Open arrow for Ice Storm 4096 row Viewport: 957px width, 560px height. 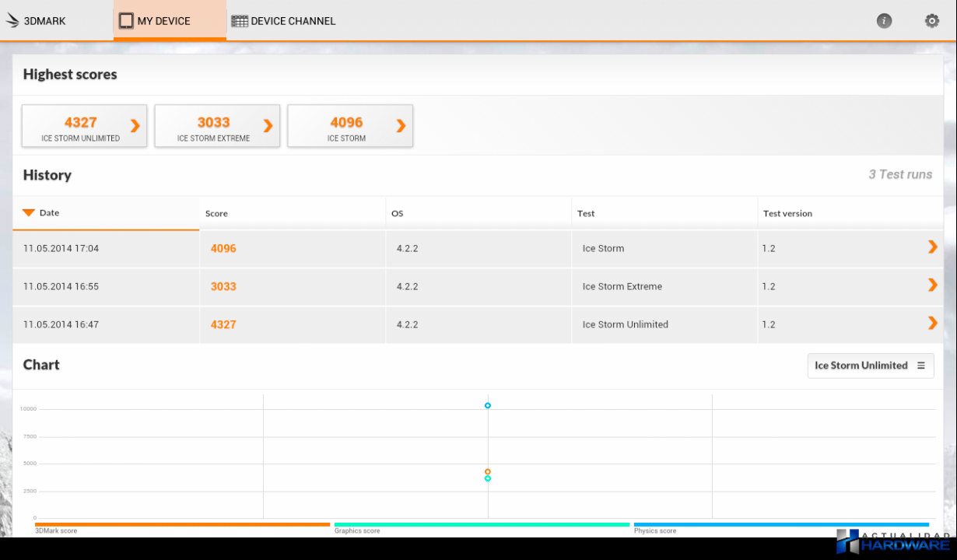(932, 247)
